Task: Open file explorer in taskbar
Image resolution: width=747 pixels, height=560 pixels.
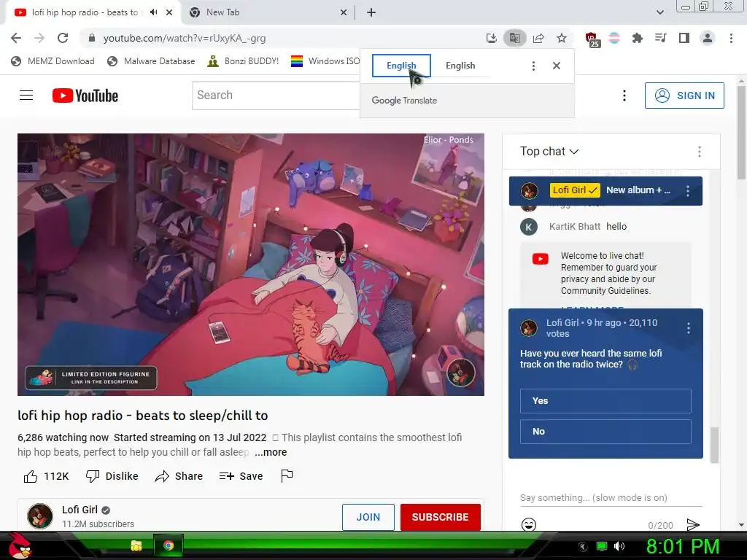Action: tap(136, 545)
